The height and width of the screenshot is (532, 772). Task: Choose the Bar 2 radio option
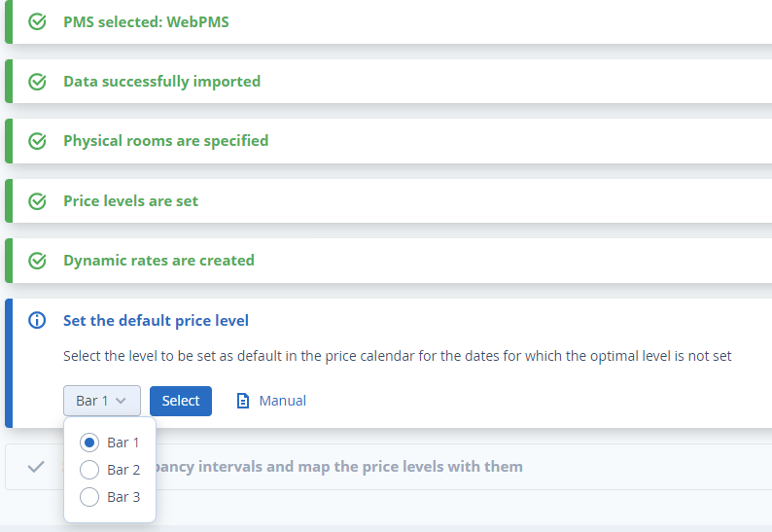tap(89, 470)
